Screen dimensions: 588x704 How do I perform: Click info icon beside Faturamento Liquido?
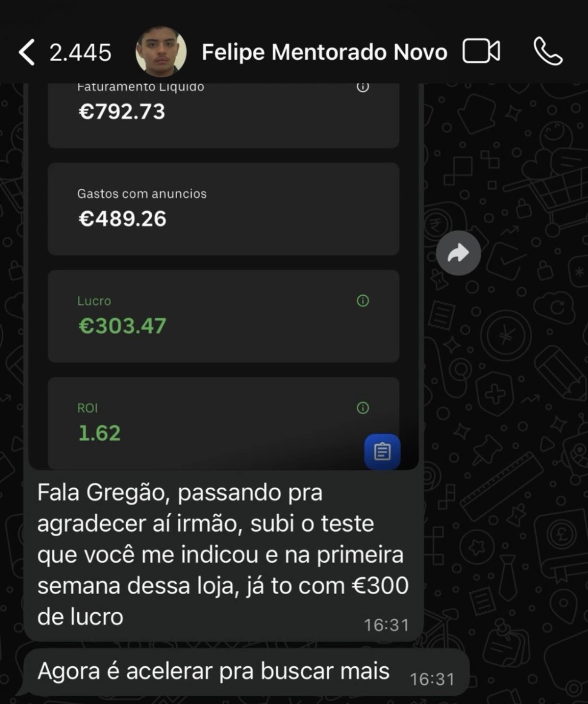click(x=363, y=87)
